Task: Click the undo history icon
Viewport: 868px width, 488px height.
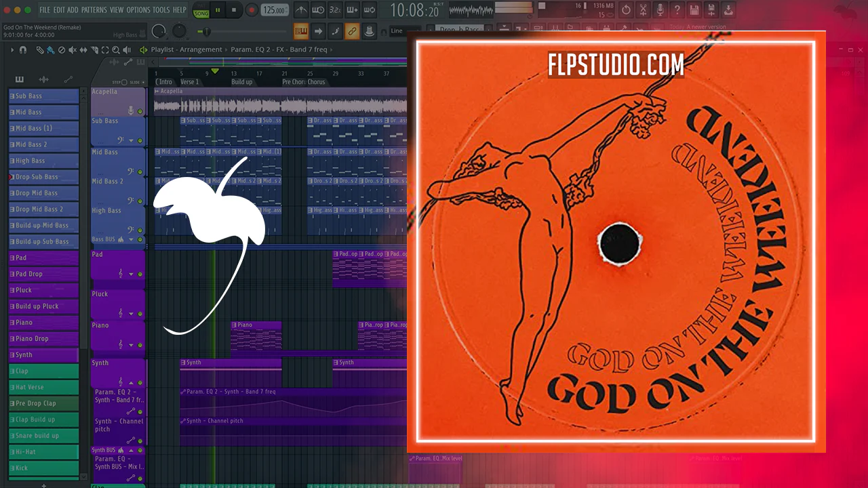Action: pyautogui.click(x=626, y=10)
